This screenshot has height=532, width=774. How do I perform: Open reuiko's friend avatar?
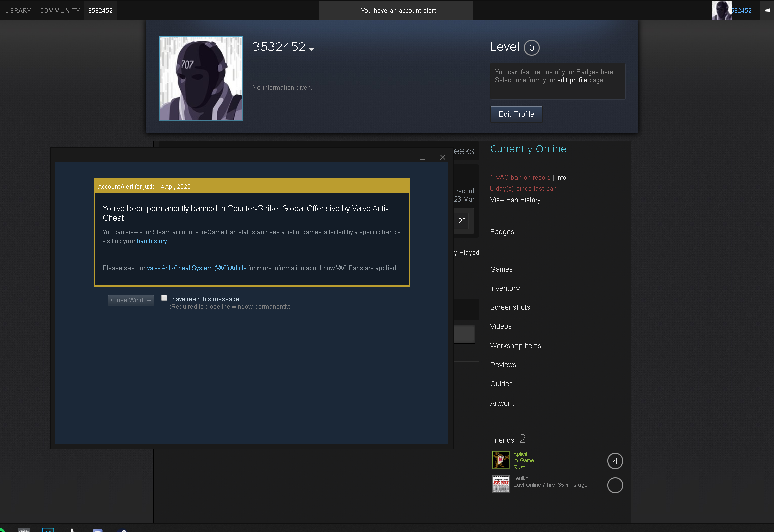point(501,484)
